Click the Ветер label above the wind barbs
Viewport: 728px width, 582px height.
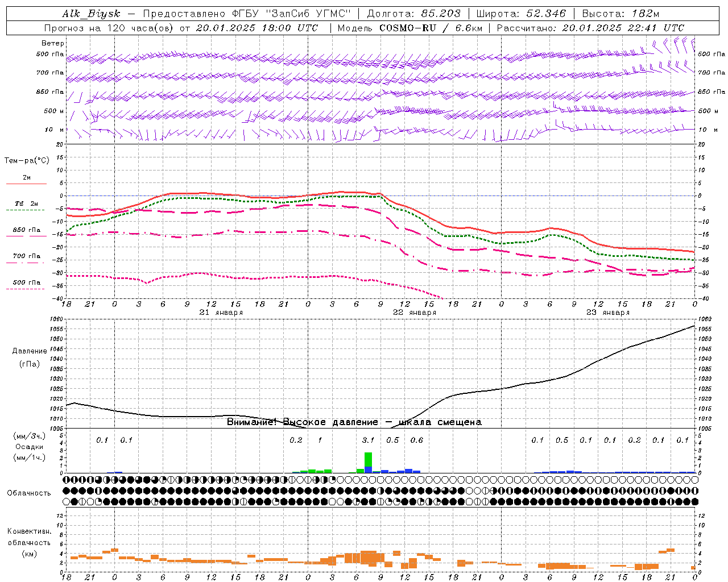53,43
